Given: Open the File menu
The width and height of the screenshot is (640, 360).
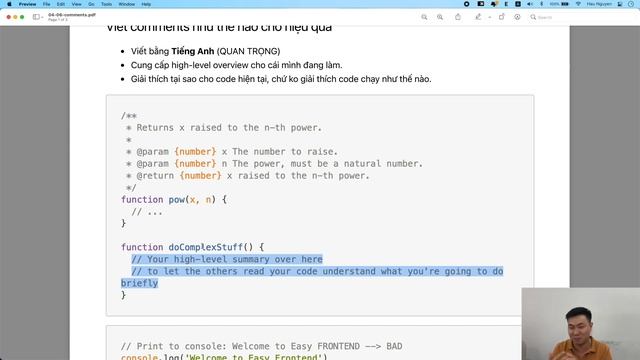Looking at the screenshot, I should (x=47, y=4).
